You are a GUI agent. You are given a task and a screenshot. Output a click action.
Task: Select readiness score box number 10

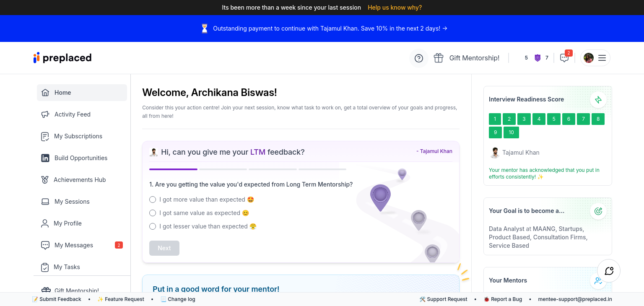(511, 132)
